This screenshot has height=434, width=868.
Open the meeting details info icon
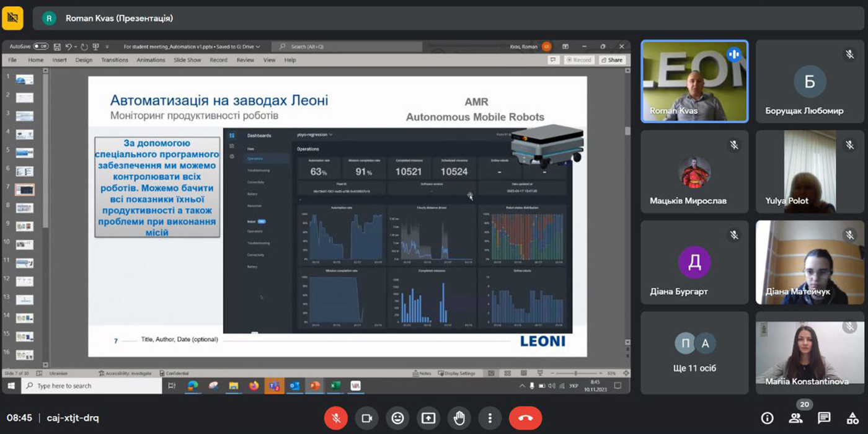coord(767,418)
